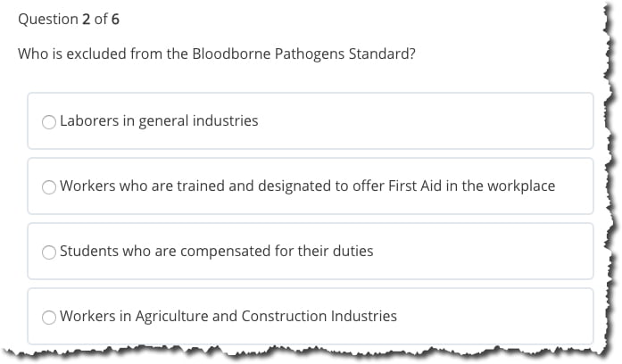This screenshot has width=622, height=364.
Task: Click the 'Question 2 of 6' progress heading
Action: click(x=69, y=19)
